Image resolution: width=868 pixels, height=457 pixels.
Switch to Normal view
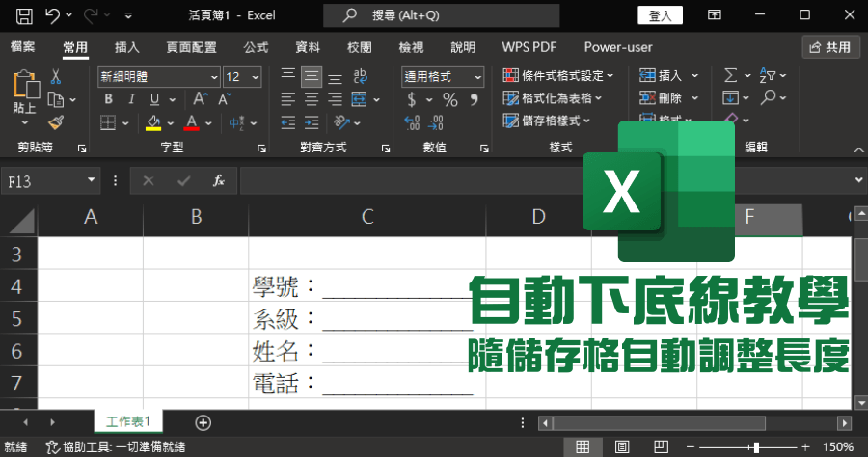click(583, 446)
